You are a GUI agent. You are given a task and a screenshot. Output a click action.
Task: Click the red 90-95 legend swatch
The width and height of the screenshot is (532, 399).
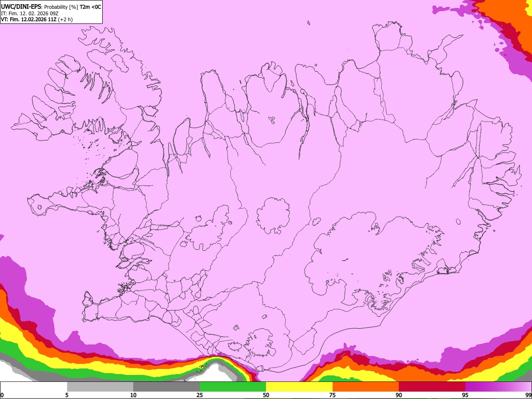[432, 387]
